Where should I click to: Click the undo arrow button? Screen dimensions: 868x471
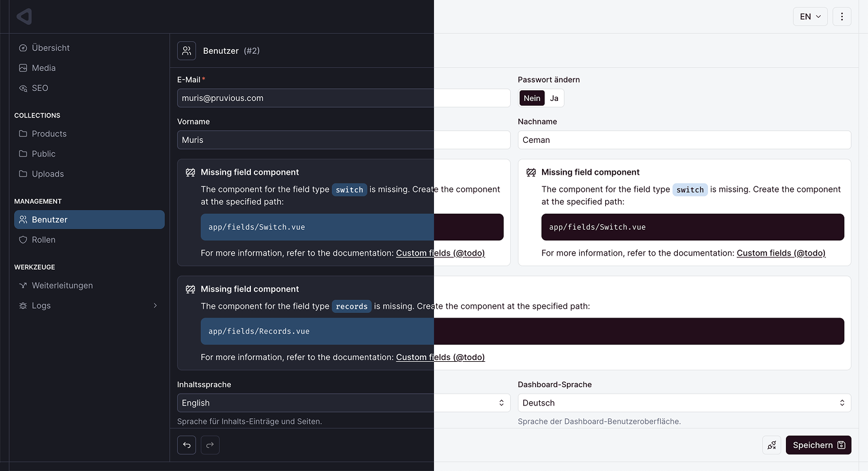click(187, 445)
